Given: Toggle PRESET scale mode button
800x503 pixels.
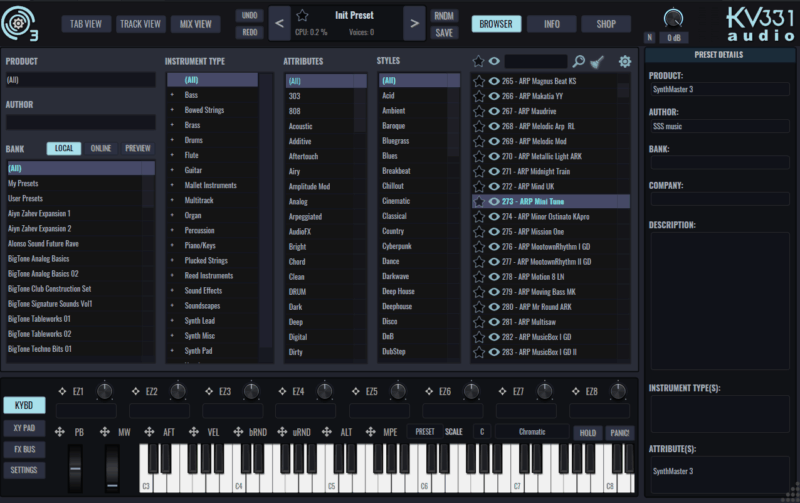Looking at the screenshot, I should click(424, 432).
